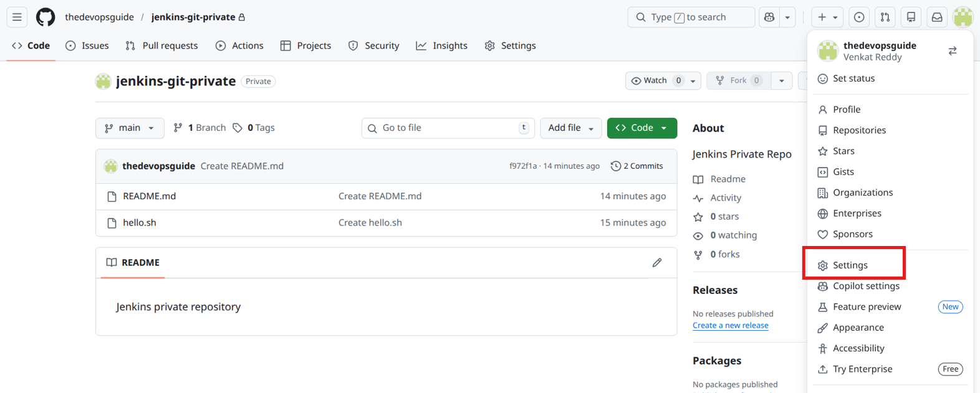Click the Go to file field

448,128
